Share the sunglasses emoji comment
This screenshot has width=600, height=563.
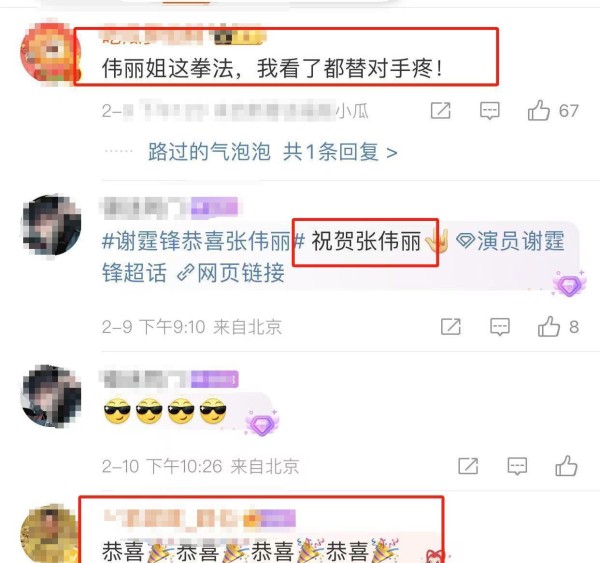(468, 466)
